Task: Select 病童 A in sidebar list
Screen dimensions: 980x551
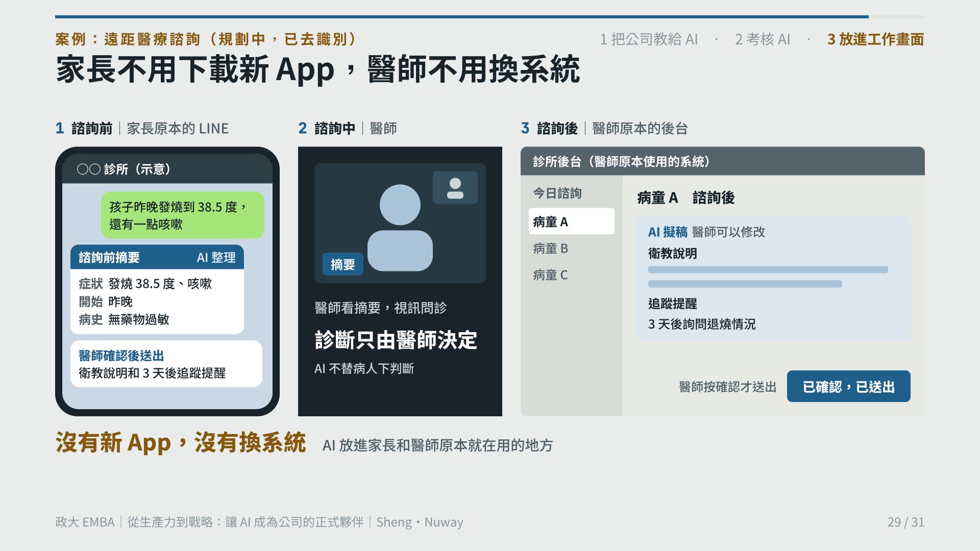Action: (x=571, y=221)
